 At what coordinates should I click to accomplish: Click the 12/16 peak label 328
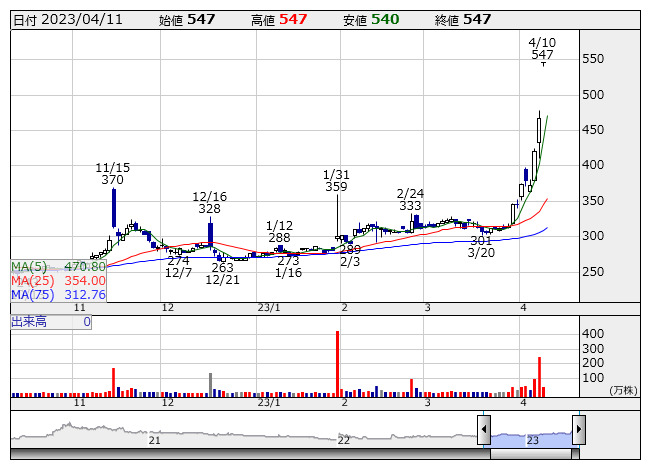(x=209, y=209)
